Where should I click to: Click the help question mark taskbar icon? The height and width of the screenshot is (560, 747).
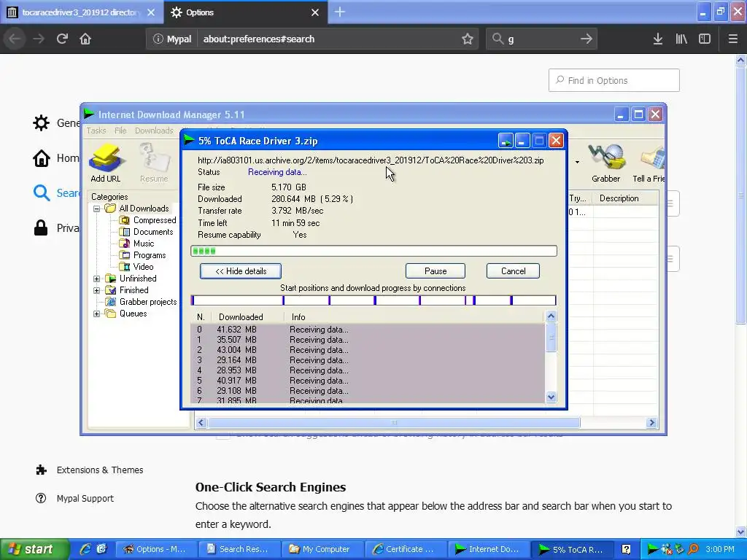tap(627, 549)
